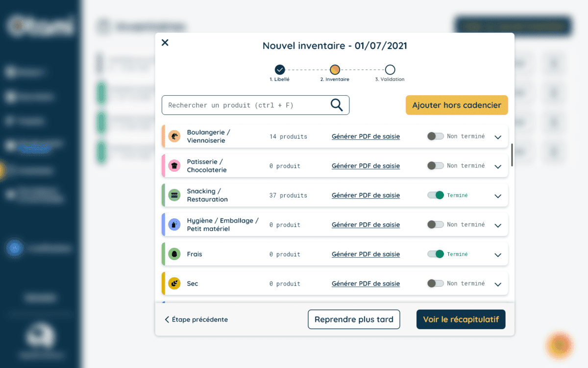Select the Frais category icon
The image size is (588, 368).
click(x=174, y=254)
